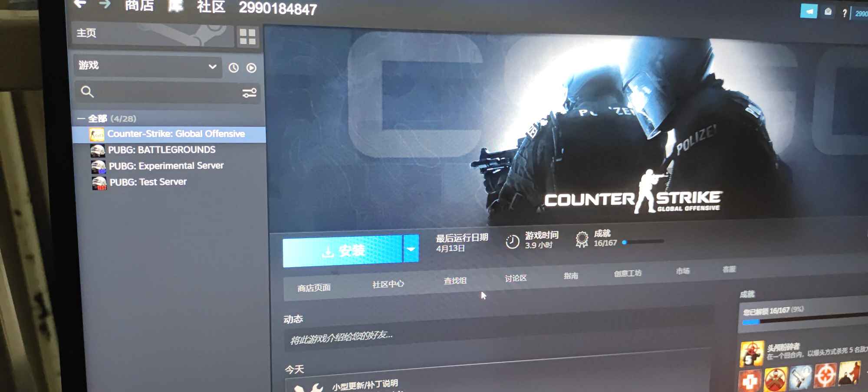Screen dimensions: 868x392
Task: Open the 社区 community tab
Action: tap(211, 7)
